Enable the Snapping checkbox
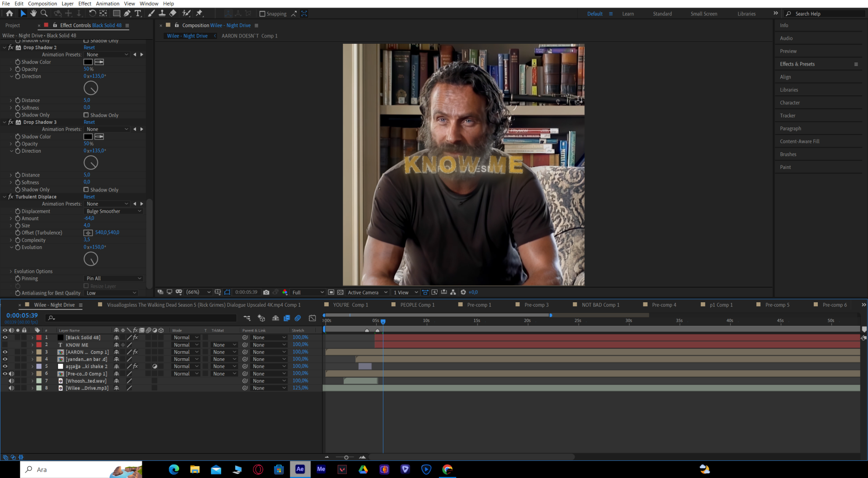The height and width of the screenshot is (478, 868). pyautogui.click(x=262, y=14)
